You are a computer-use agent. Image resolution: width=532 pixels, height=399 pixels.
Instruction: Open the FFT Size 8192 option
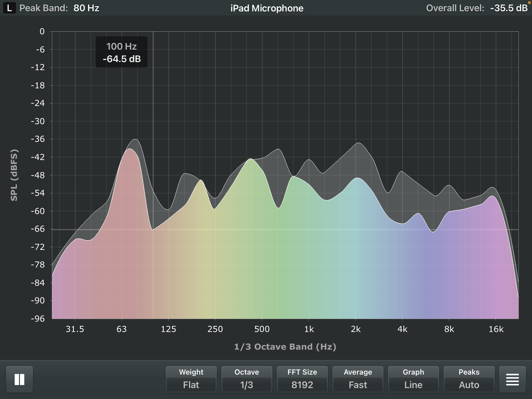point(302,380)
